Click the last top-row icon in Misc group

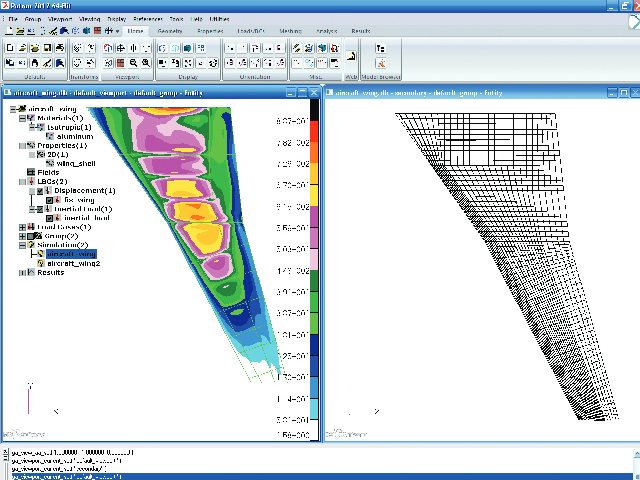(x=335, y=48)
